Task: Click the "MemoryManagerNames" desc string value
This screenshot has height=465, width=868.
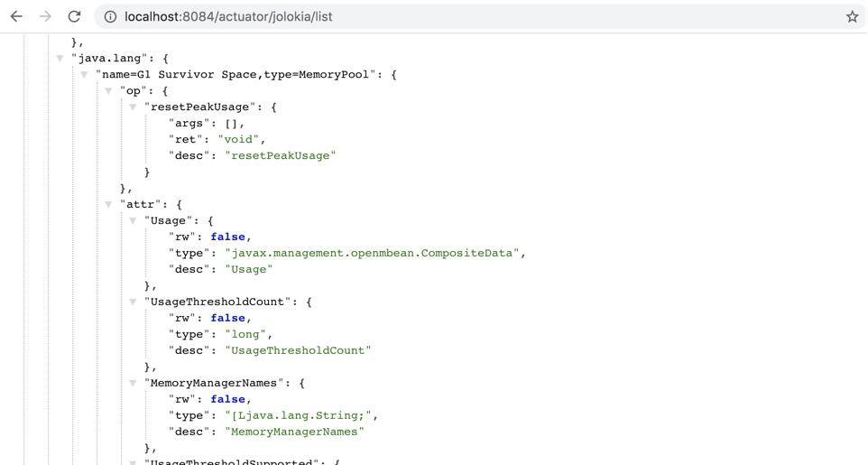Action: [294, 432]
